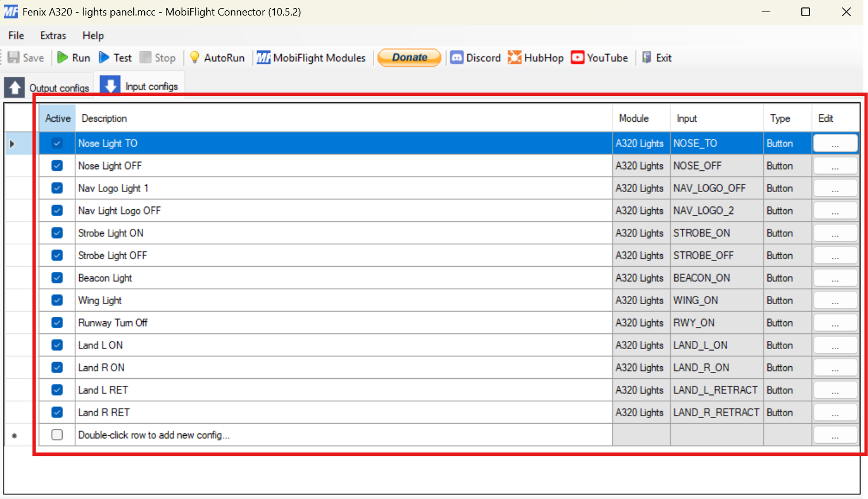Screen dimensions: 868x499
Task: Uncheck Active for Nav Logo Light 1
Action: point(57,188)
